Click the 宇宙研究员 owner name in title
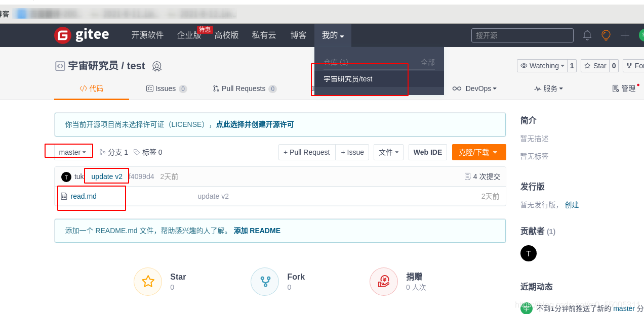Screen dimensions: 644x314 tap(93, 66)
